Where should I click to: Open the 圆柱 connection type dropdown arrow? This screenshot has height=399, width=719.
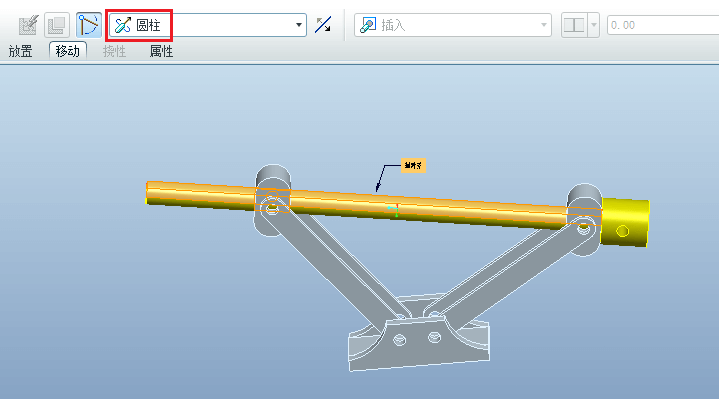pos(299,25)
